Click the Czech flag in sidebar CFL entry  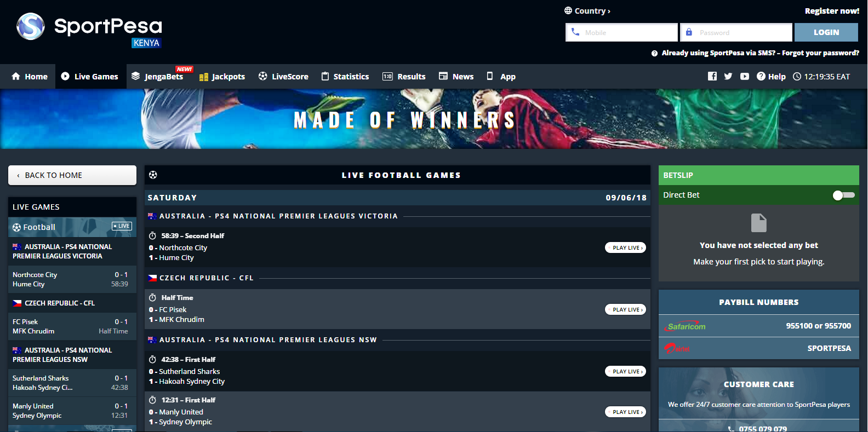17,303
